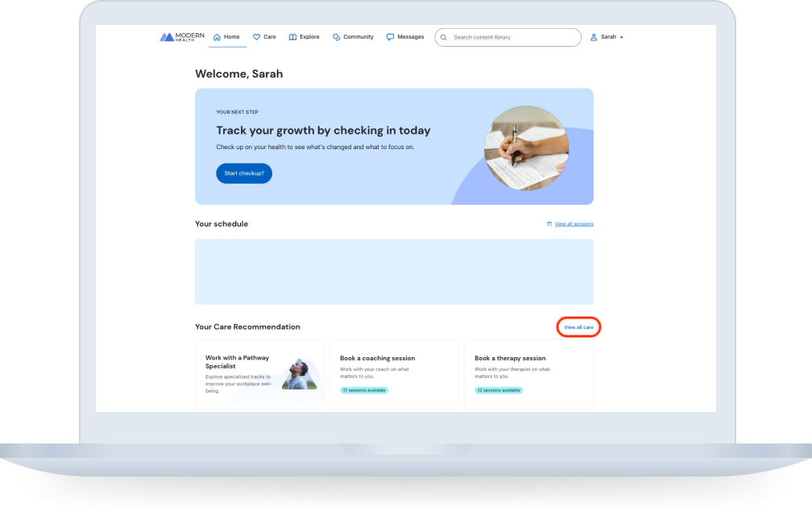Select Book a coaching session card
This screenshot has width=812, height=512.
coord(394,374)
